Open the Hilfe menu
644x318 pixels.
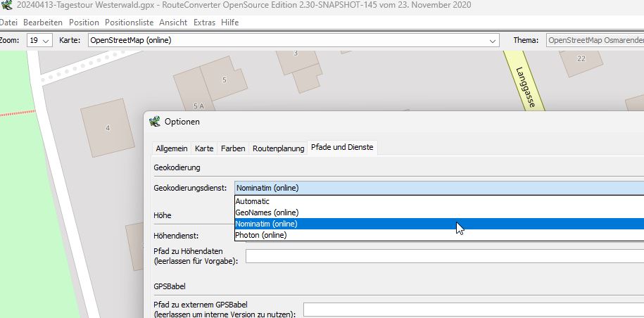[229, 23]
